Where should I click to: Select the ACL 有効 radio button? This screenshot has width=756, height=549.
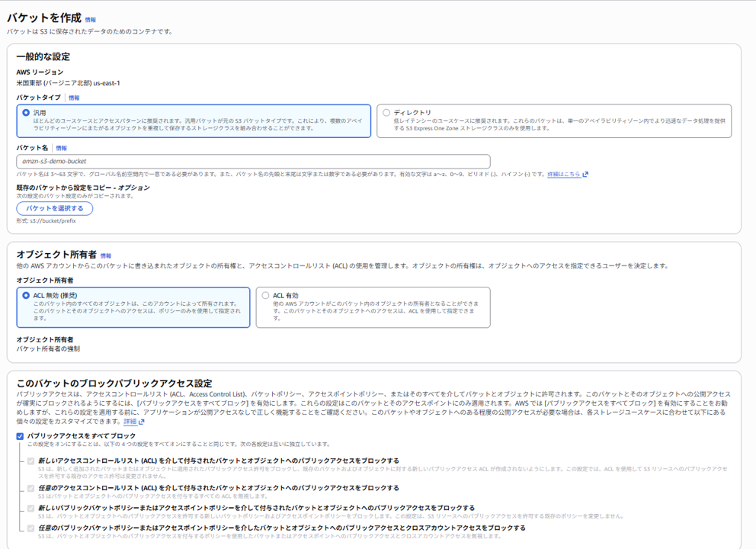(267, 295)
